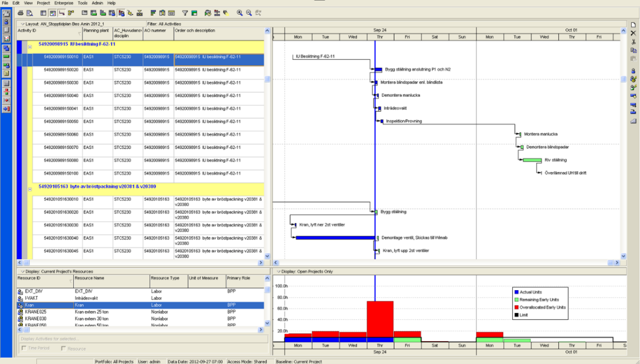The height and width of the screenshot is (364, 640).
Task: Click the Columns icon in the toolbar
Action: coord(162,13)
